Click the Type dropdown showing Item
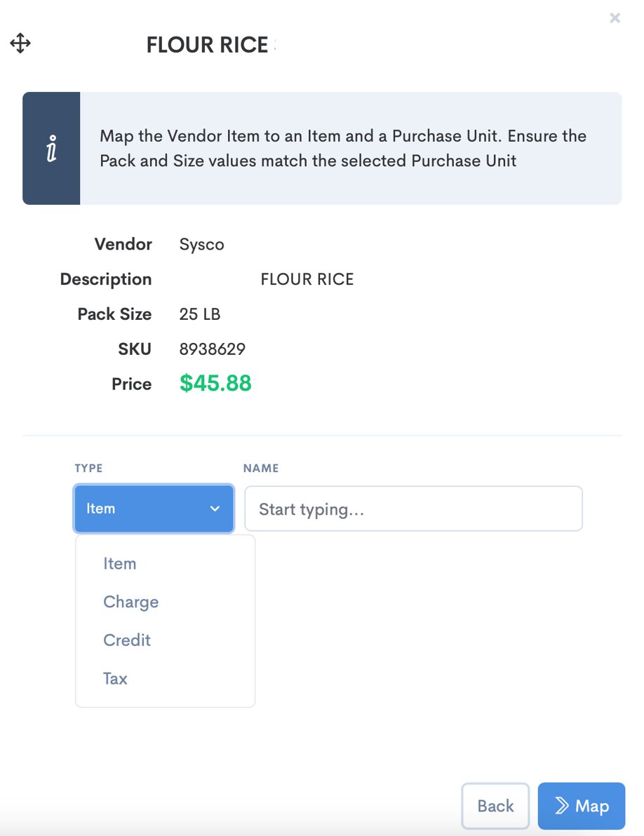644x836 pixels. point(154,508)
